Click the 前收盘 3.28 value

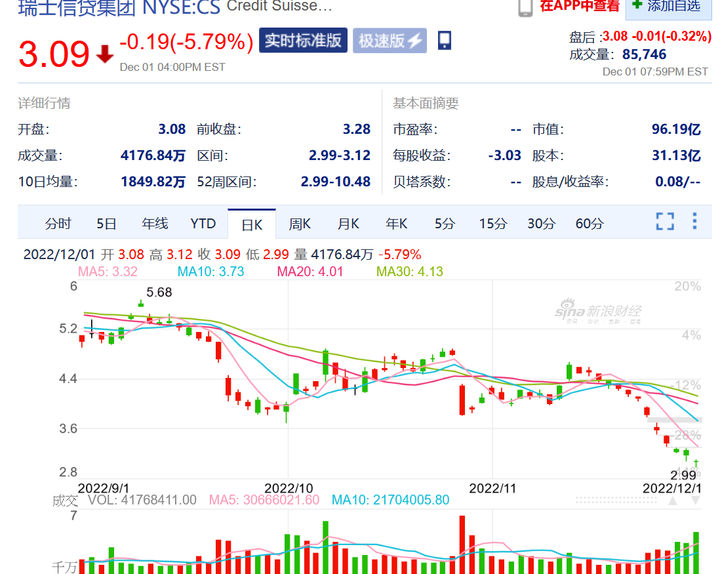tap(356, 129)
